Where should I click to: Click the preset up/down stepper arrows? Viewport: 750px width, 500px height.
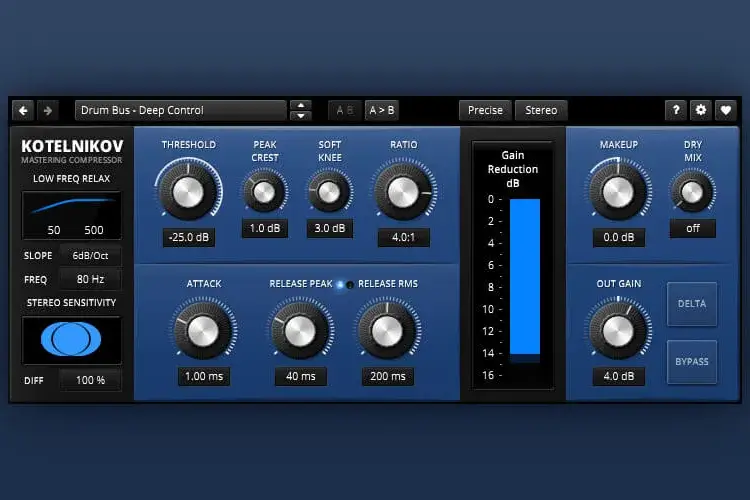click(300, 110)
